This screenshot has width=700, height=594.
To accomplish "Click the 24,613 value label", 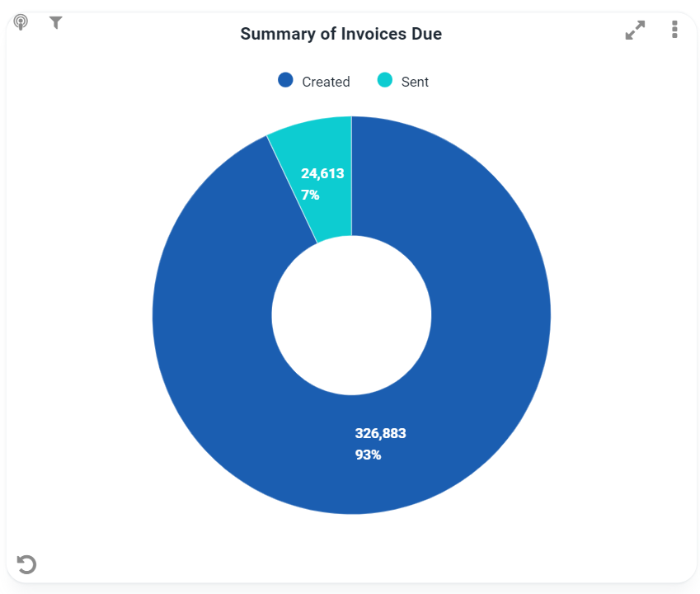I will pos(322,173).
